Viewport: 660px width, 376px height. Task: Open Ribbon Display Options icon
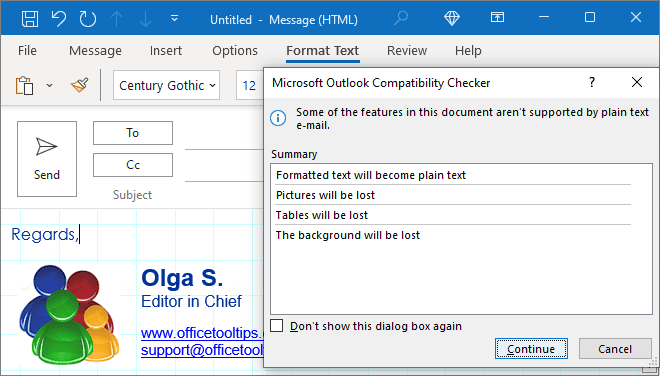497,17
